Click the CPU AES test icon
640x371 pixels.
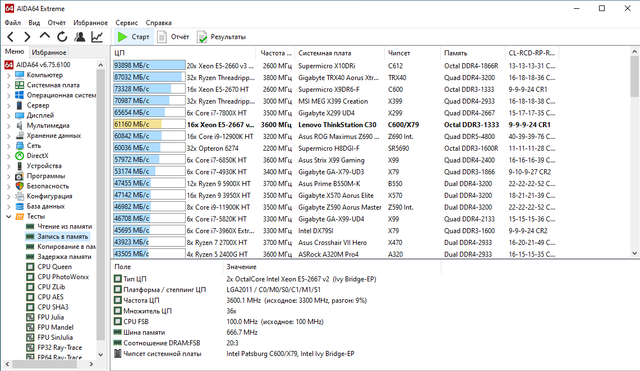coord(30,297)
